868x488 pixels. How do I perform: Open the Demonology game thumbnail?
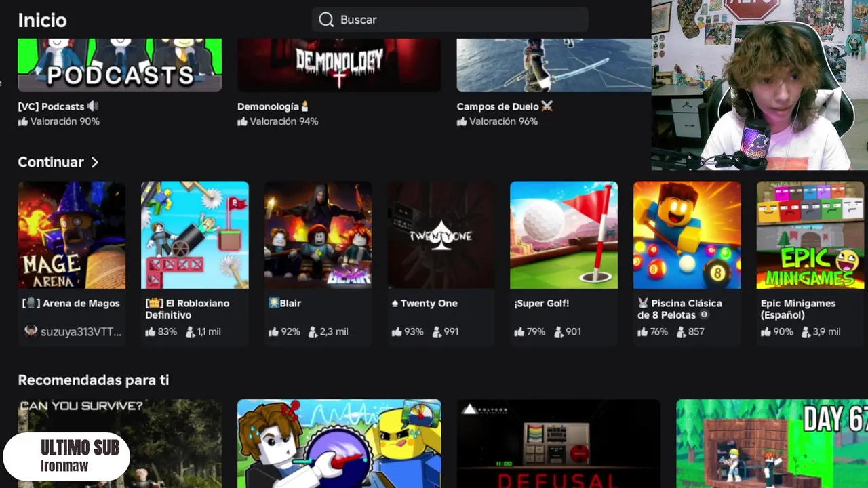point(339,65)
